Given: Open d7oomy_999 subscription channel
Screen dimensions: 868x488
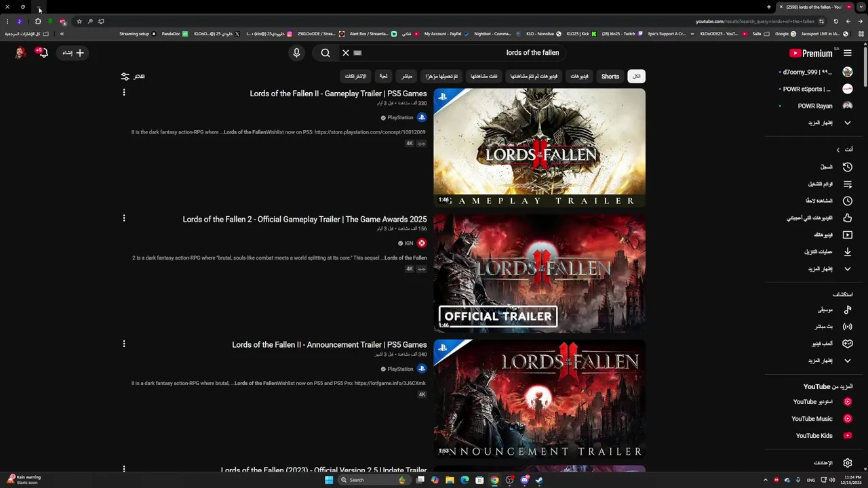Looking at the screenshot, I should 816,72.
